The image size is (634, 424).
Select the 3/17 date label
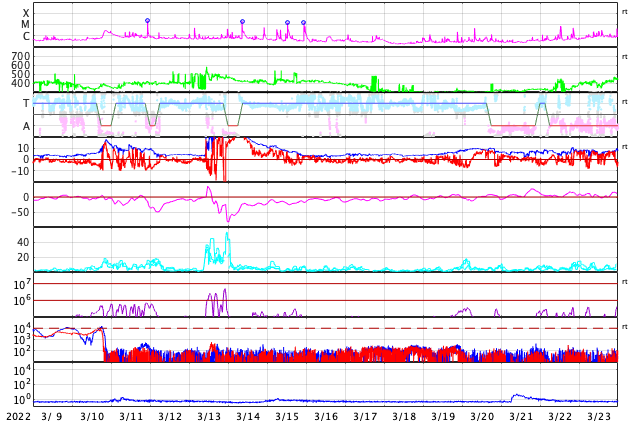(x=365, y=417)
